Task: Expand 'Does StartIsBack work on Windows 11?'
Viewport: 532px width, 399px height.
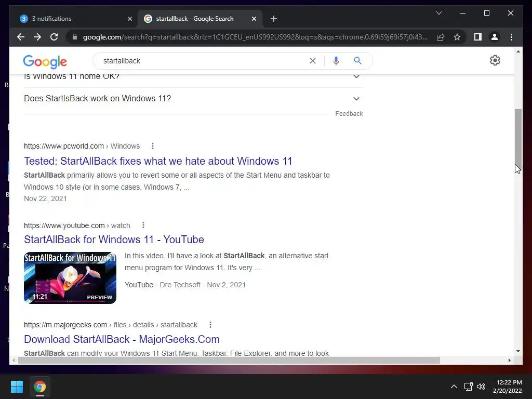Action: pos(193,98)
